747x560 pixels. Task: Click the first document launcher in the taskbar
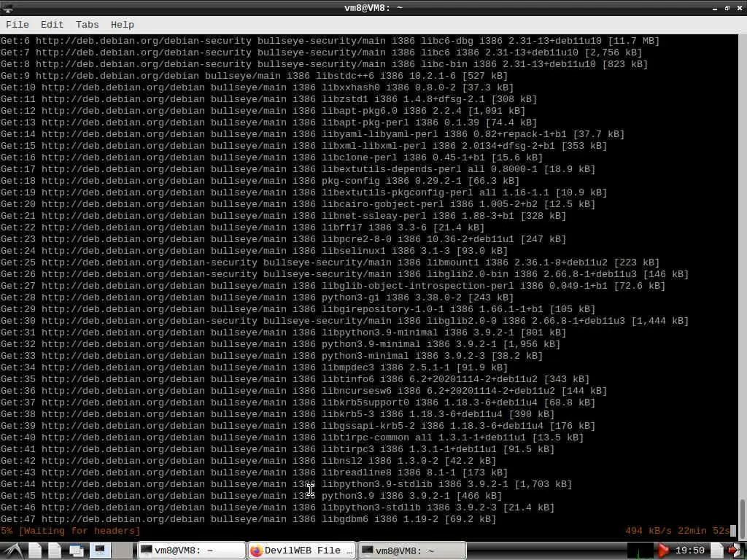(35, 551)
